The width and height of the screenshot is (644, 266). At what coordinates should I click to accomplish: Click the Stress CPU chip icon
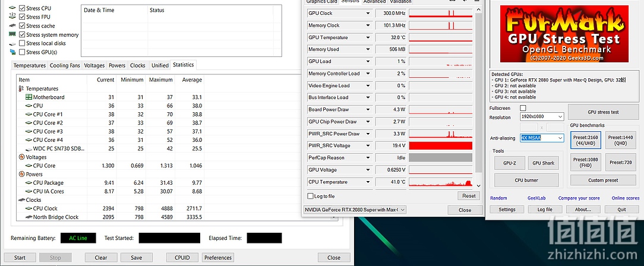click(12, 8)
